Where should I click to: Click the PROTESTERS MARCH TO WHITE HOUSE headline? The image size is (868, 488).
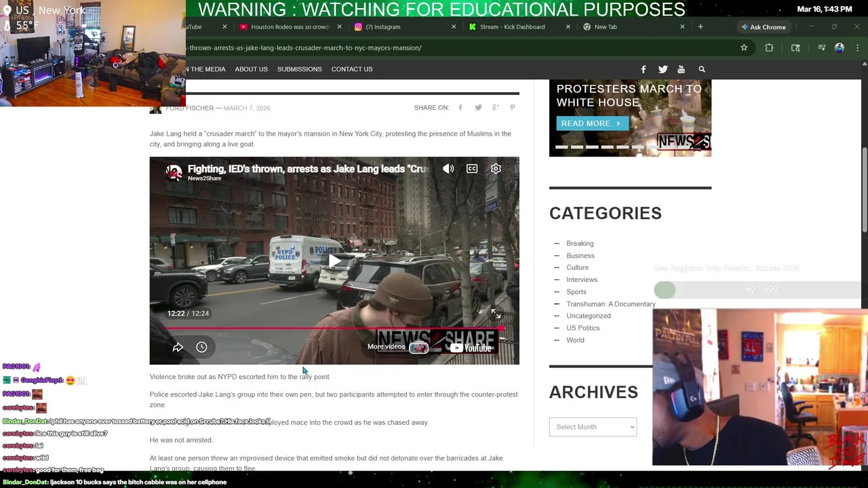tap(629, 96)
